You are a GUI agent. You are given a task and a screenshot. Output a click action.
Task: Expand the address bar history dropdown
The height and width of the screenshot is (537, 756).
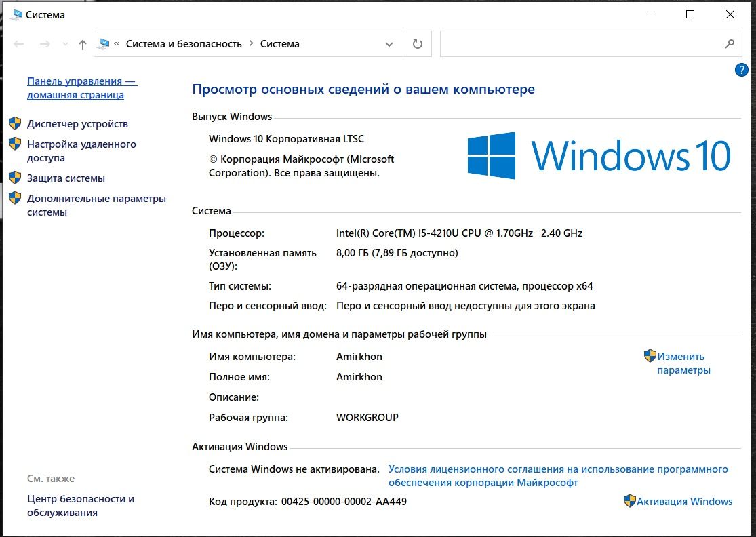[389, 44]
